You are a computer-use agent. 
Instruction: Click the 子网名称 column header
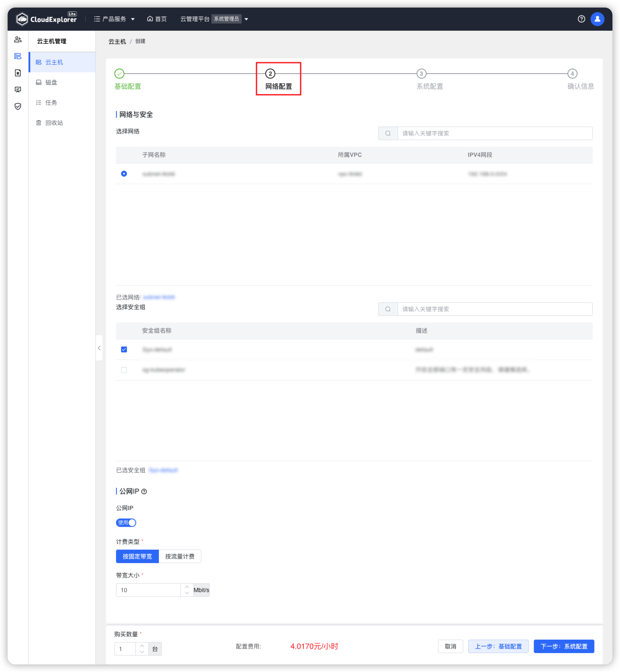[154, 155]
